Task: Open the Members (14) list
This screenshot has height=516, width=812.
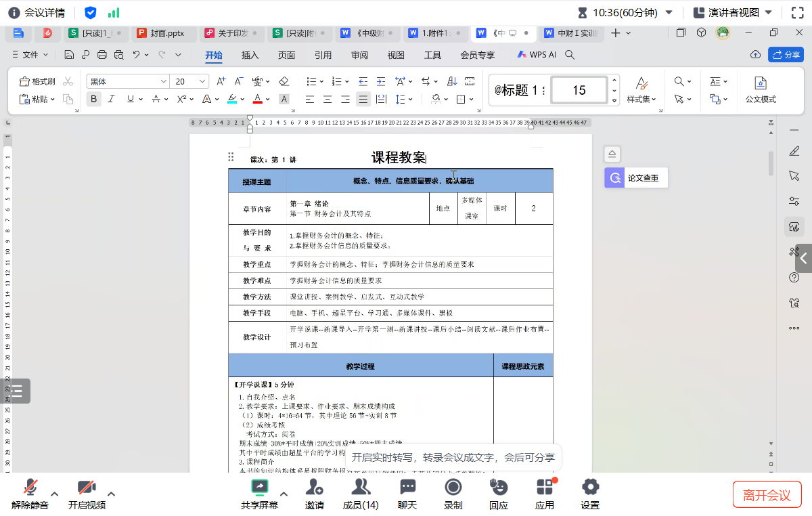Action: (x=361, y=493)
